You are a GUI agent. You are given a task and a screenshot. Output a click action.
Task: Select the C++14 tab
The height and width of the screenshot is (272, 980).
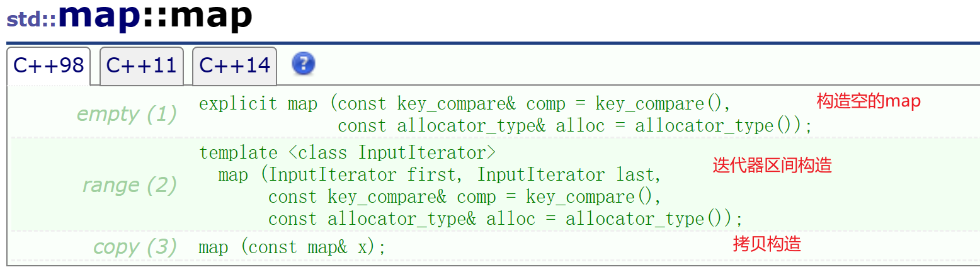click(x=234, y=65)
